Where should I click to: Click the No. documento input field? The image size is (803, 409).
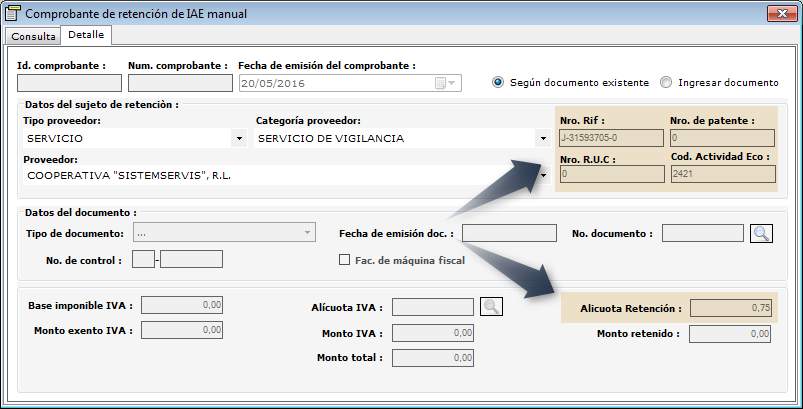coord(703,233)
